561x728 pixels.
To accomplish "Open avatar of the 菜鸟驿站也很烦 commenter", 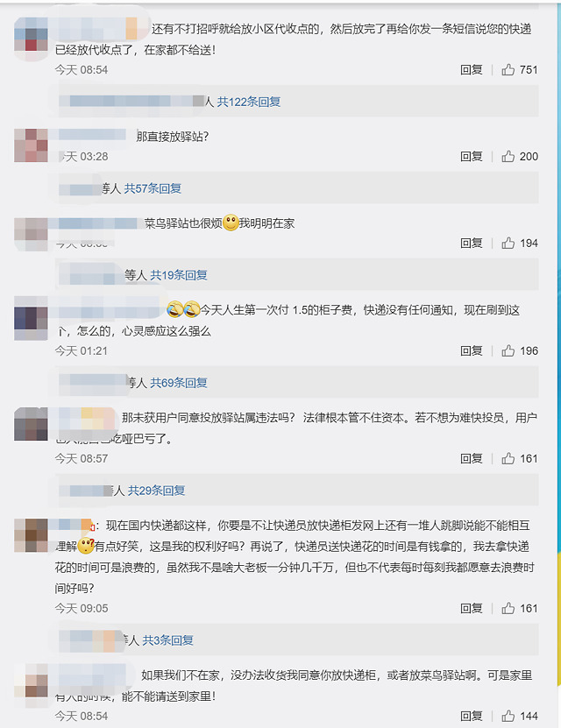I will (31, 233).
